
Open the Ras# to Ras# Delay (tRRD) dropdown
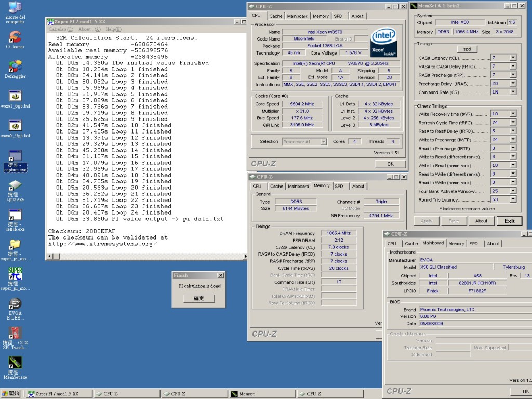pyautogui.click(x=513, y=131)
